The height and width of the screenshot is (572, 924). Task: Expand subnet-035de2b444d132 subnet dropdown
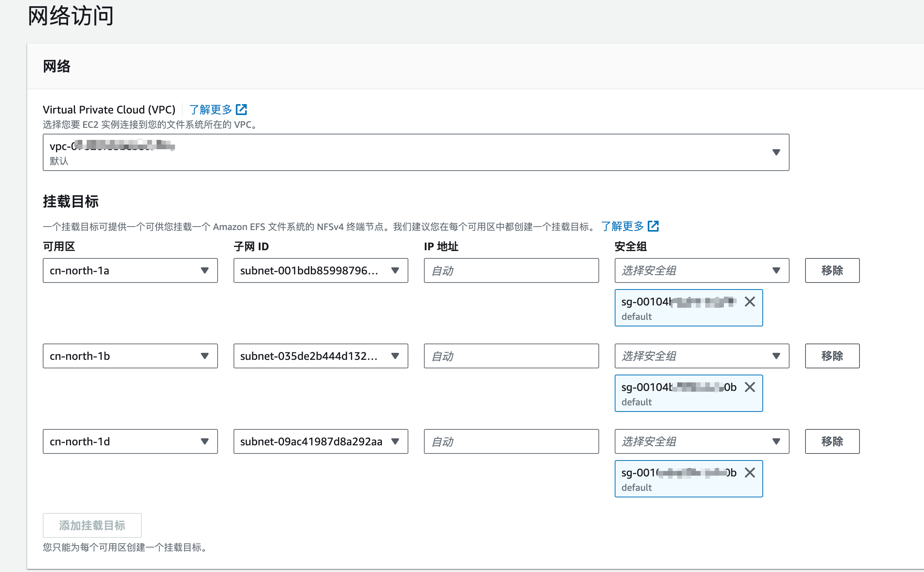coord(321,356)
